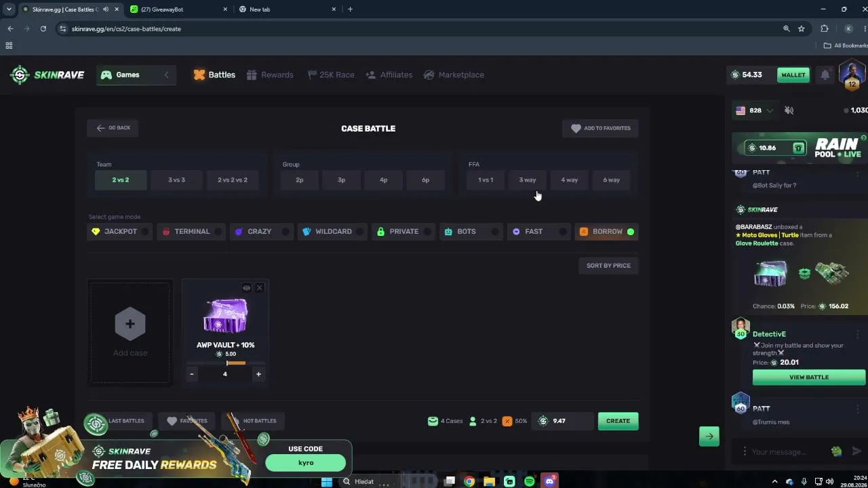Disable the BORROW game mode

click(x=607, y=231)
